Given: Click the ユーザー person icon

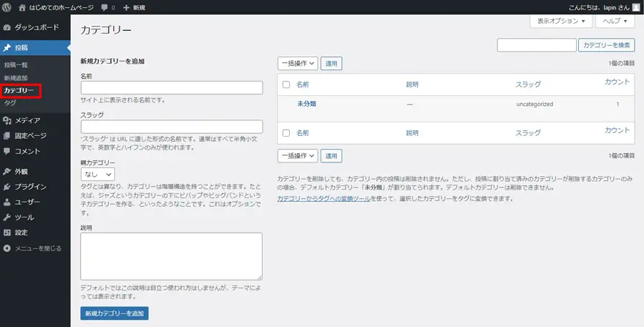Looking at the screenshot, I should pyautogui.click(x=6, y=202).
